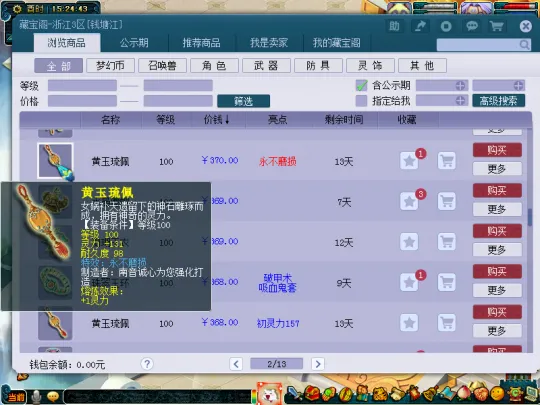Click favorite star of the 12天 row
This screenshot has height=405, width=540.
click(x=409, y=242)
